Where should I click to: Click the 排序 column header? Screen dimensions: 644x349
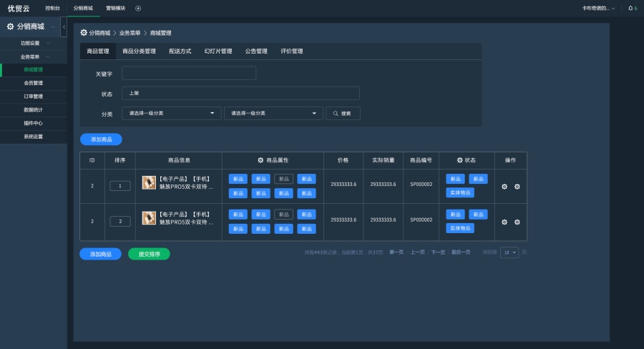[120, 160]
